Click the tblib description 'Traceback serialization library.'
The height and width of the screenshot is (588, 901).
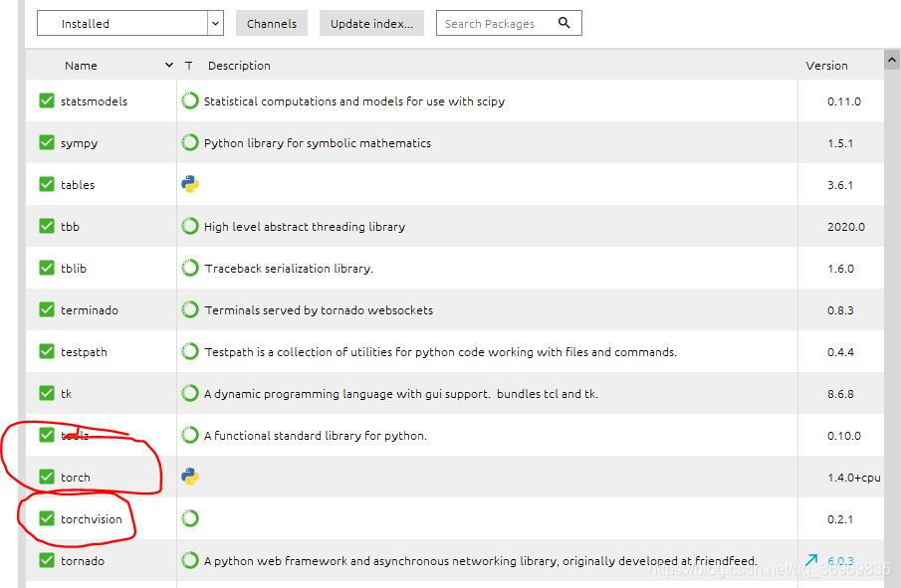tap(289, 269)
